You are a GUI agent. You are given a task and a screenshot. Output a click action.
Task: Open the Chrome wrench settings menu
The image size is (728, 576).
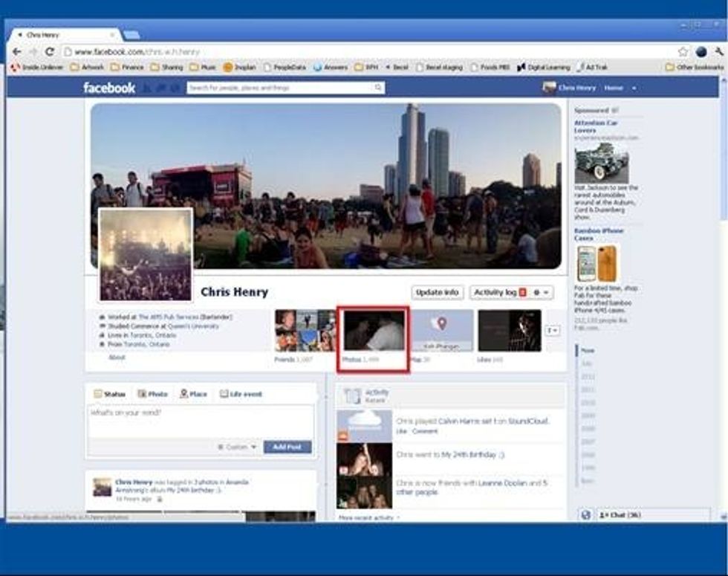(x=719, y=51)
